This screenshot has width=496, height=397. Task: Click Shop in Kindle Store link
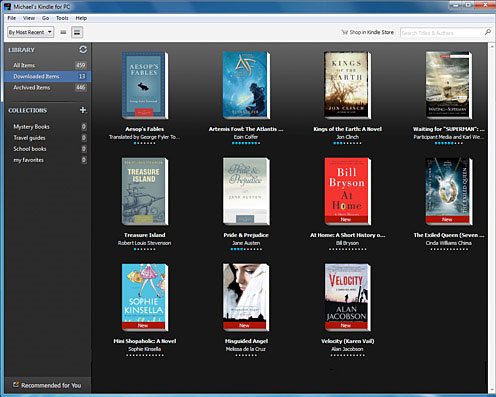(x=368, y=32)
